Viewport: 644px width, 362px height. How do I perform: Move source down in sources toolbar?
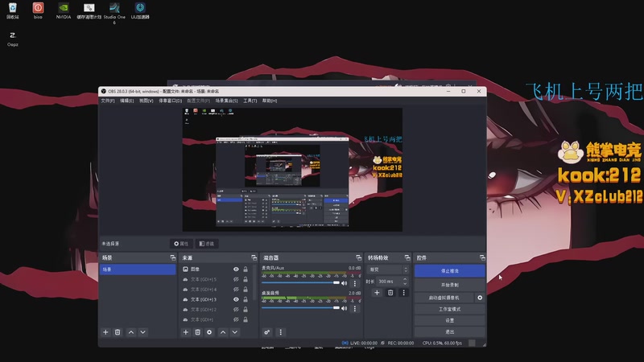click(235, 332)
